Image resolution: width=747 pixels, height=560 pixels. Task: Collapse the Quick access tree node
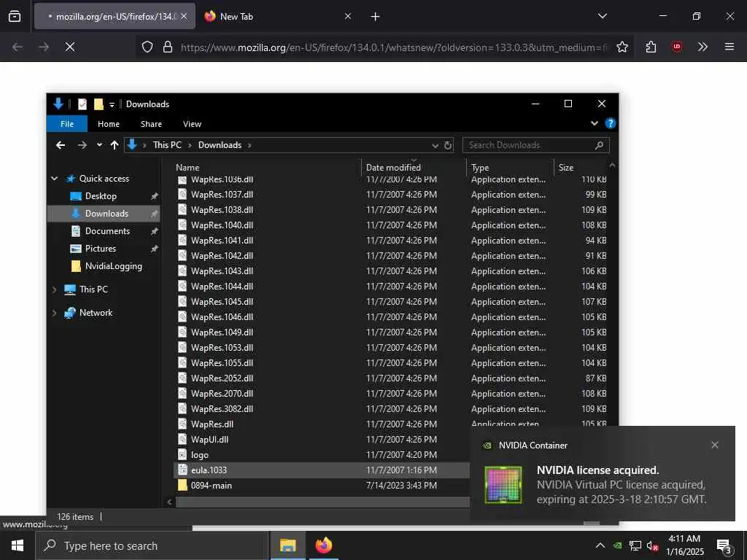[x=54, y=179]
